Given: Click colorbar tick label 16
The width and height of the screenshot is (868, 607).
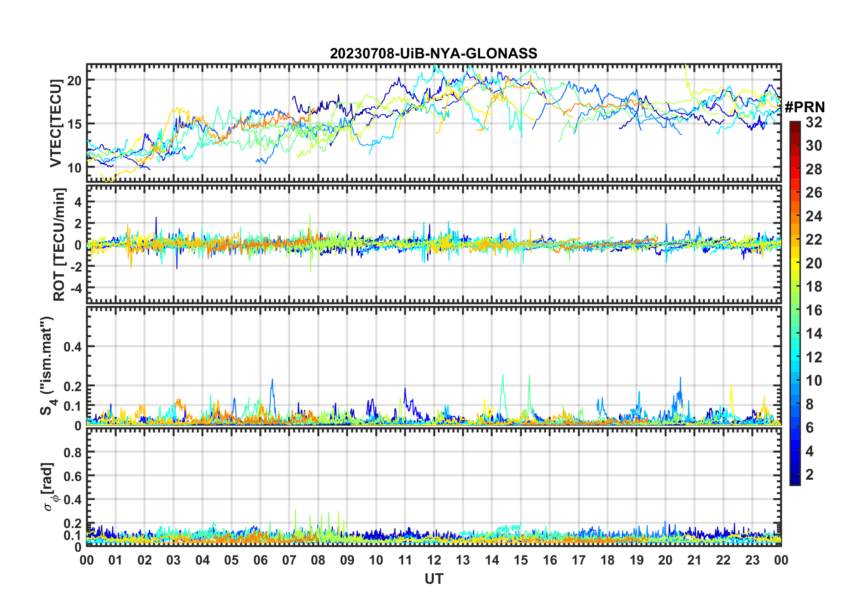Looking at the screenshot, I should coord(814,310).
